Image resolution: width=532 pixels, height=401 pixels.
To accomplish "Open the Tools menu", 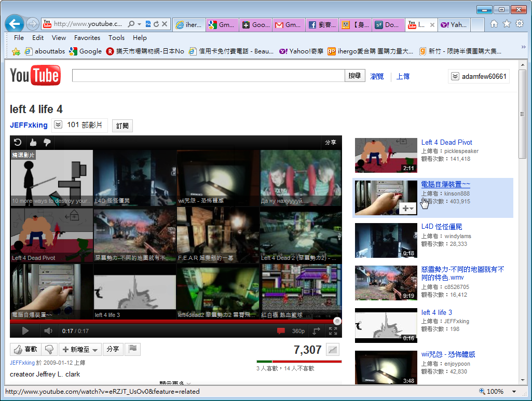I will click(116, 38).
